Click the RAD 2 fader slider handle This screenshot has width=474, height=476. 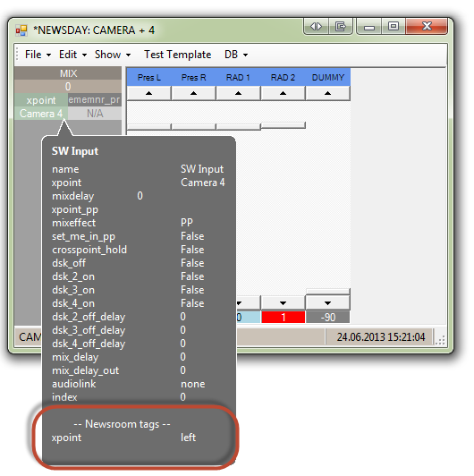284,125
